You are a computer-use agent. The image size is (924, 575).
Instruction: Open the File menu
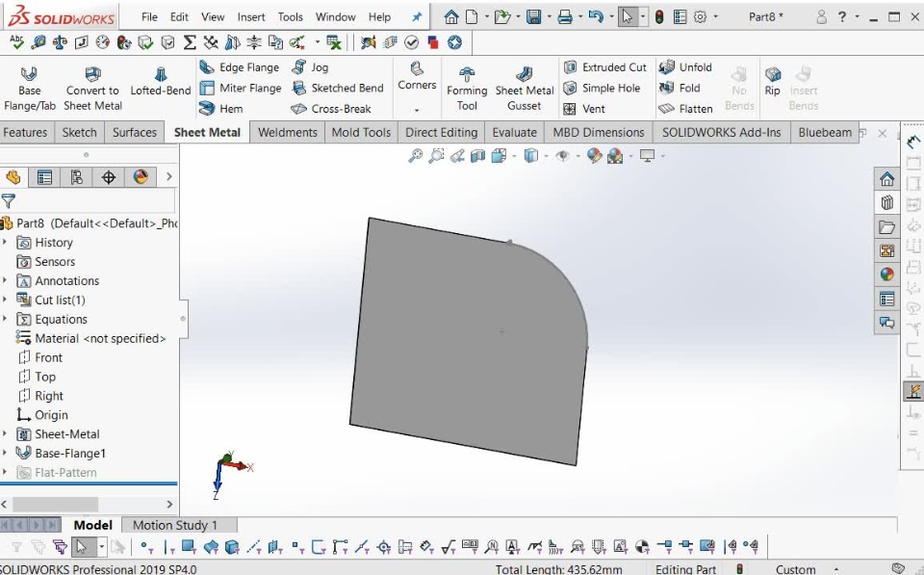(149, 17)
